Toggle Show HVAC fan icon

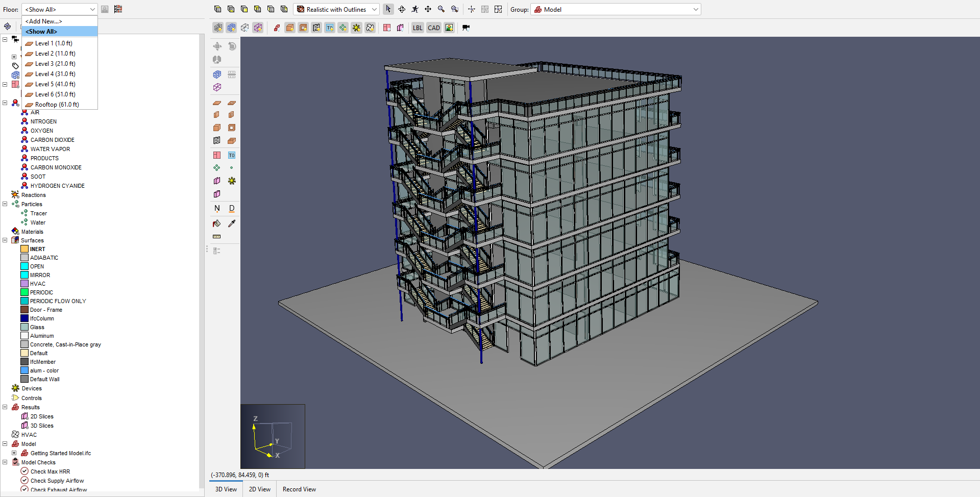(x=370, y=28)
